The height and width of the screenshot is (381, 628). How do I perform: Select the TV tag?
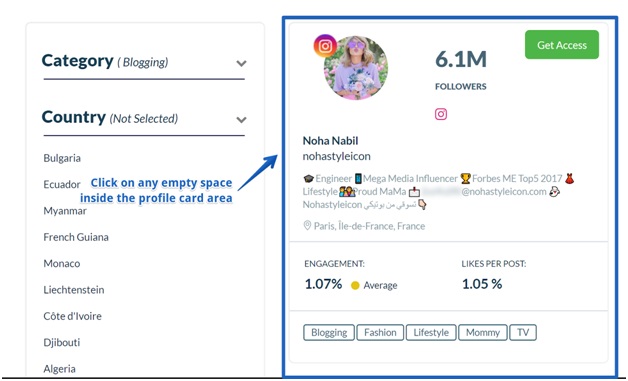click(523, 333)
